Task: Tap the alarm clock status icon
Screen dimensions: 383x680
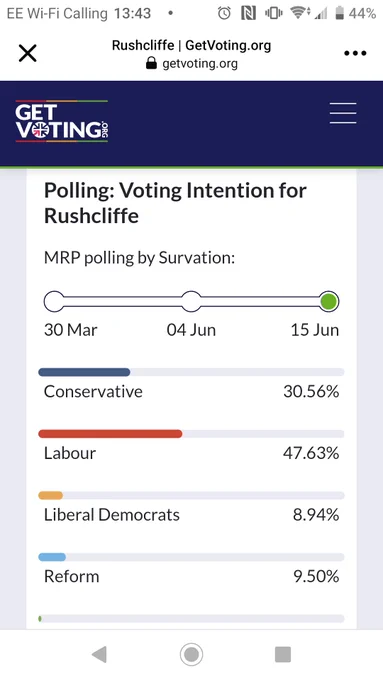Action: [x=224, y=13]
